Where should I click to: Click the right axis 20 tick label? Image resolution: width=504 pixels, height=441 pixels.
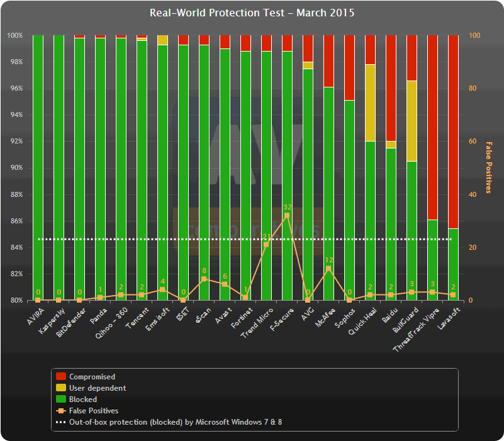coord(473,247)
